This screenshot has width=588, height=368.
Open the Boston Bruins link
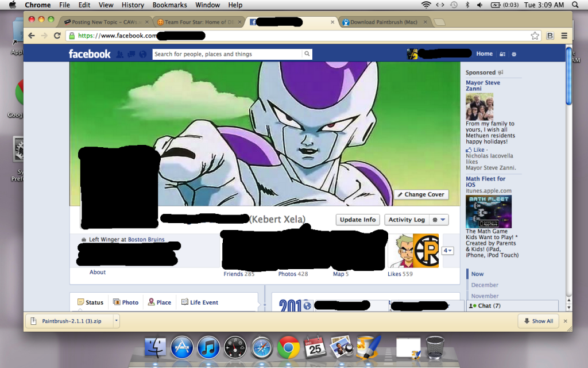coord(146,240)
